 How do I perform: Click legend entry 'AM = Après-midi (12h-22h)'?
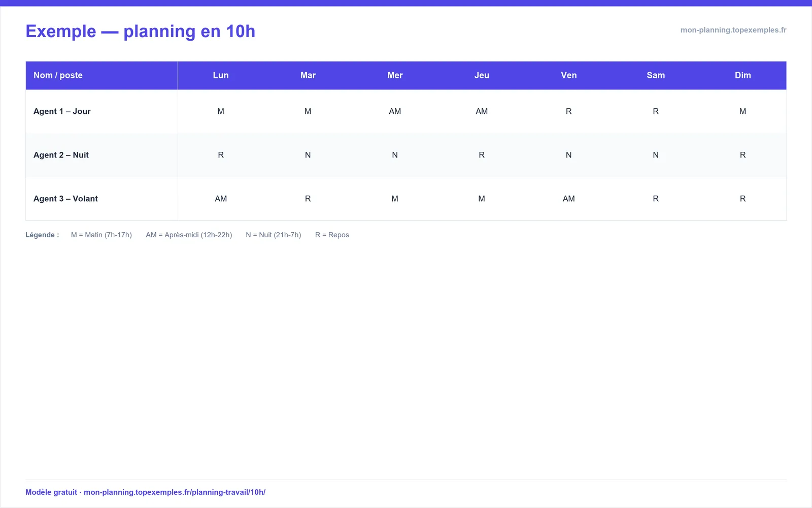point(189,235)
